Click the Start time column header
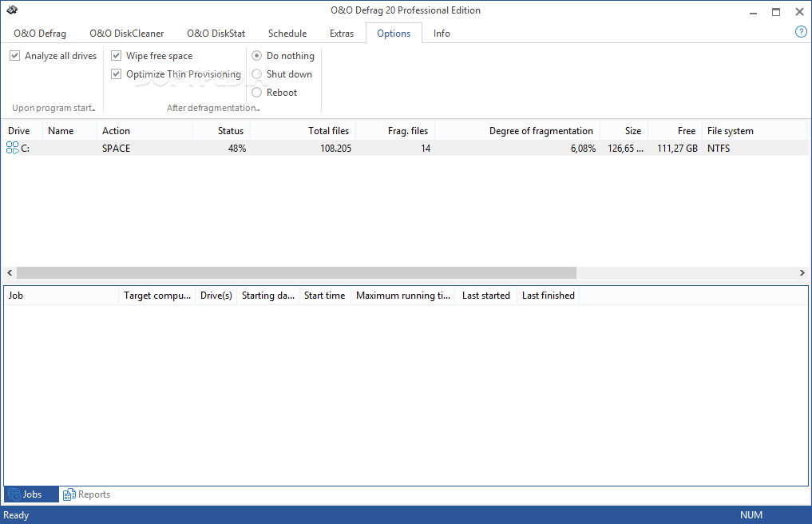Screen dimensions: 812x524 (x=325, y=296)
